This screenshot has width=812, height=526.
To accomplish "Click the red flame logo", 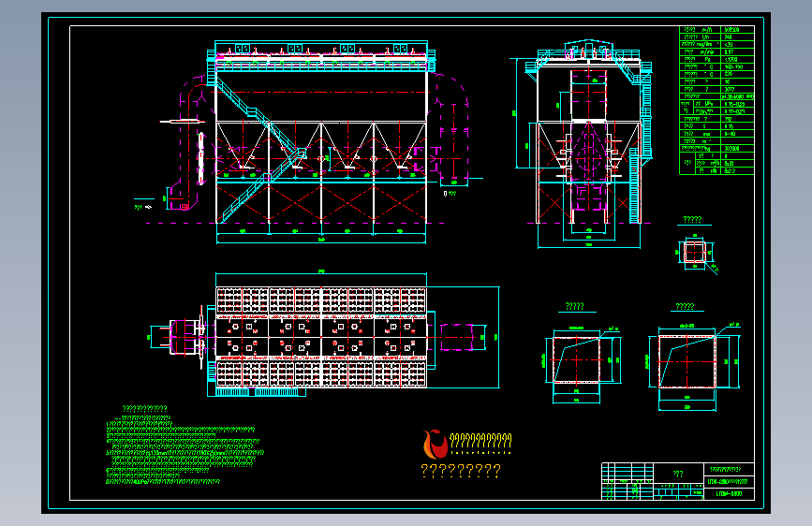I will pos(435,445).
